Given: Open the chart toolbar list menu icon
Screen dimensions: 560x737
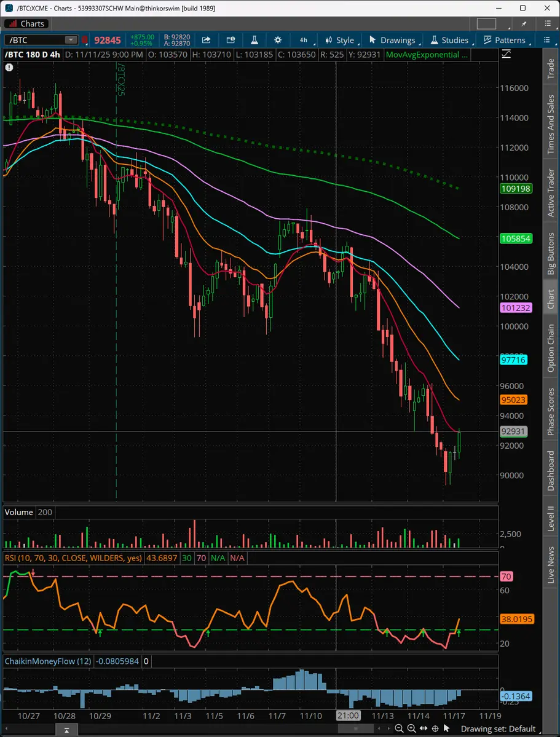Looking at the screenshot, I should (x=546, y=40).
